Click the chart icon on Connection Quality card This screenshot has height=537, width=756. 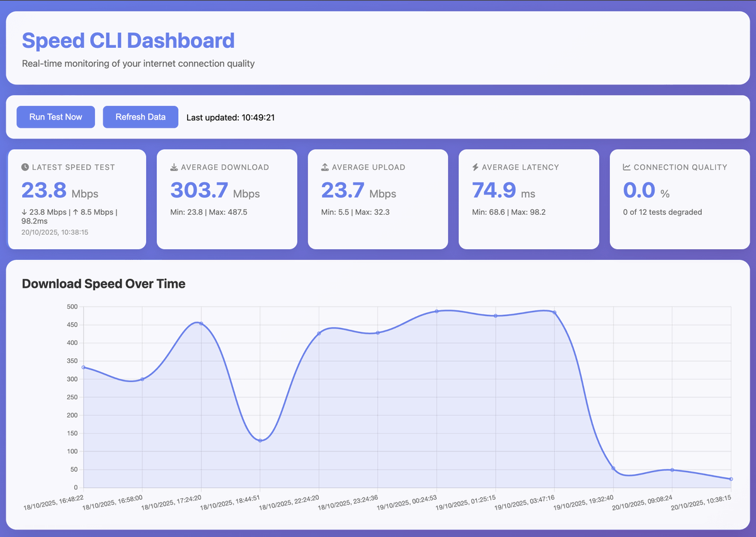tap(627, 167)
